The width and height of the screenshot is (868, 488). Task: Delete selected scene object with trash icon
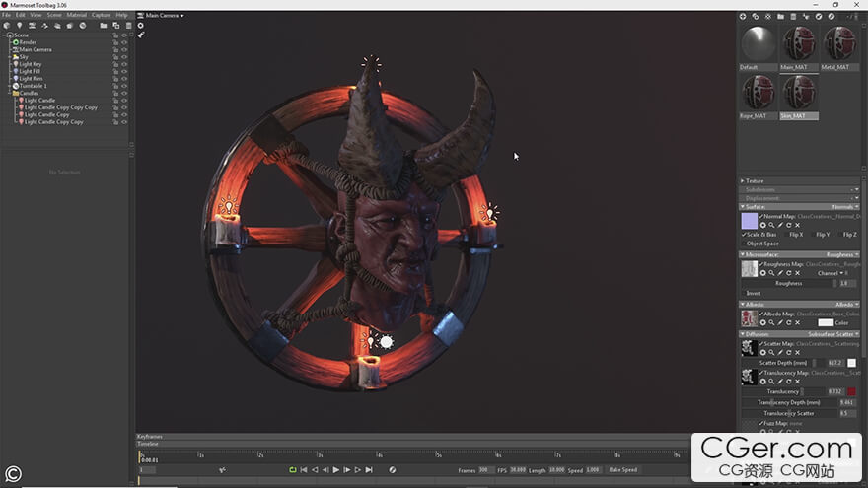coord(128,26)
